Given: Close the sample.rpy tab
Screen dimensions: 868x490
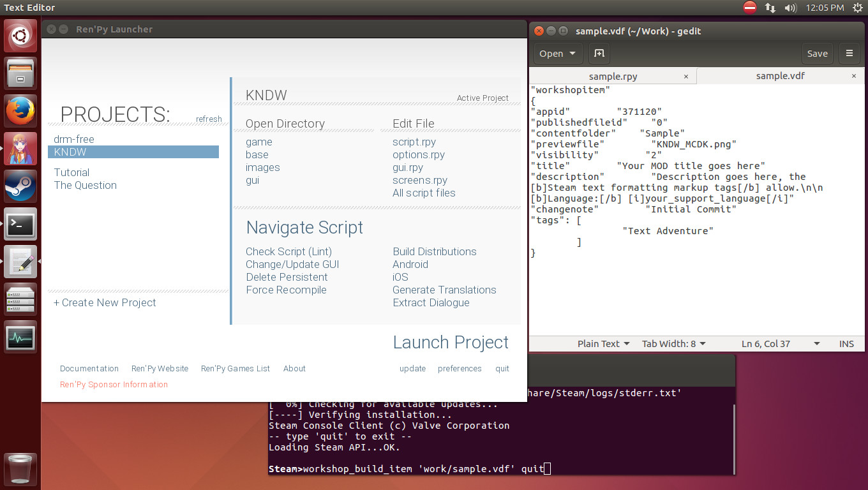Looking at the screenshot, I should [686, 76].
